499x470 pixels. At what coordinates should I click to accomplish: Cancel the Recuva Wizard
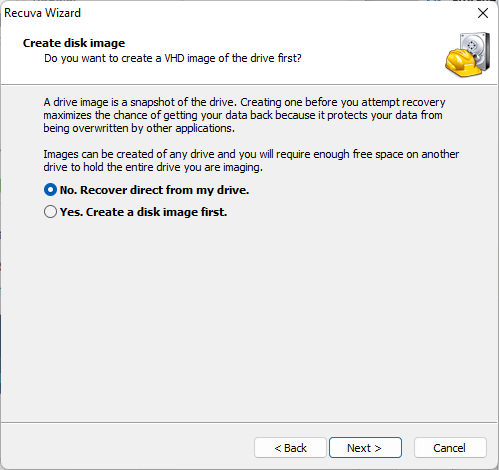(x=450, y=448)
